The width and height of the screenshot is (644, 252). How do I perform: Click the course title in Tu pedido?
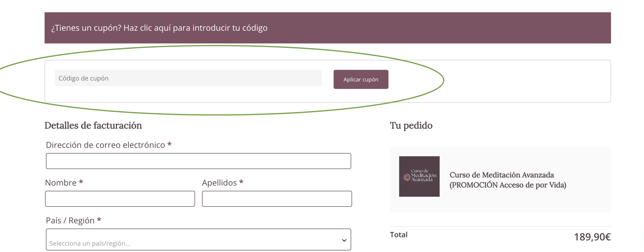click(x=507, y=180)
